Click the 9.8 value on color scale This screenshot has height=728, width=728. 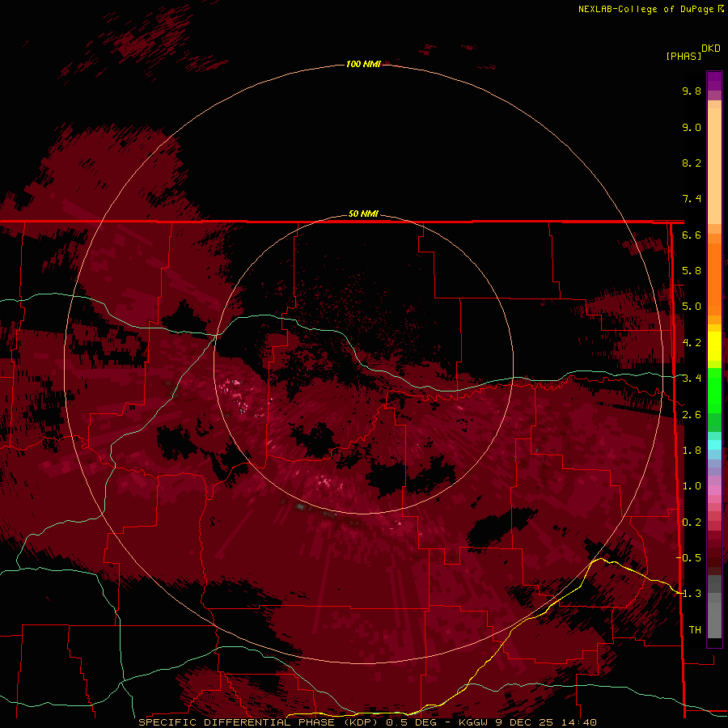tap(692, 91)
